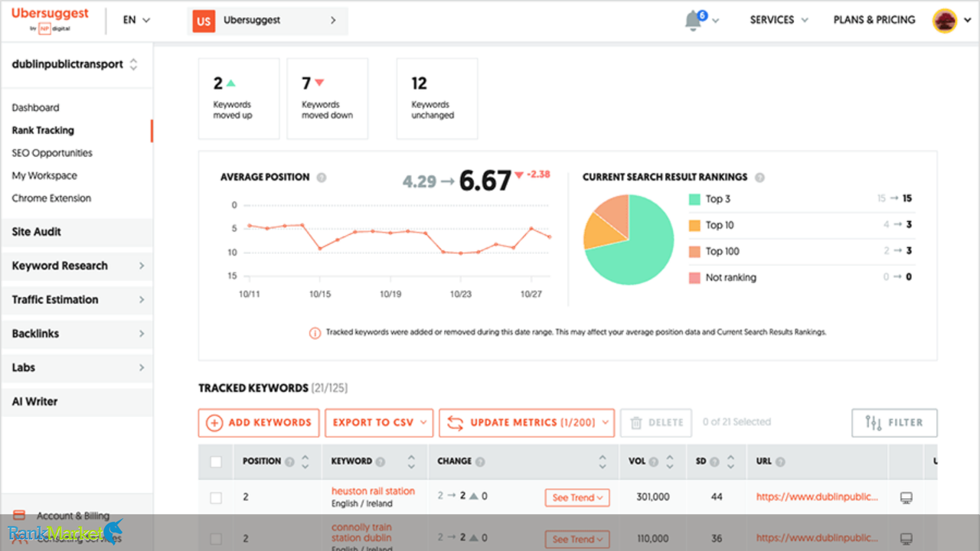Click Plans & Pricing link
This screenshot has height=551, width=980.
click(x=874, y=21)
